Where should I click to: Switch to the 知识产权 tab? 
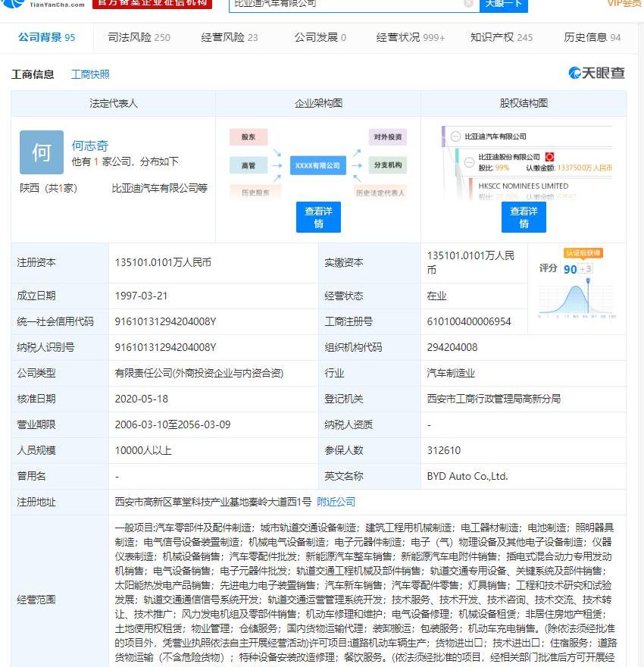(x=502, y=37)
